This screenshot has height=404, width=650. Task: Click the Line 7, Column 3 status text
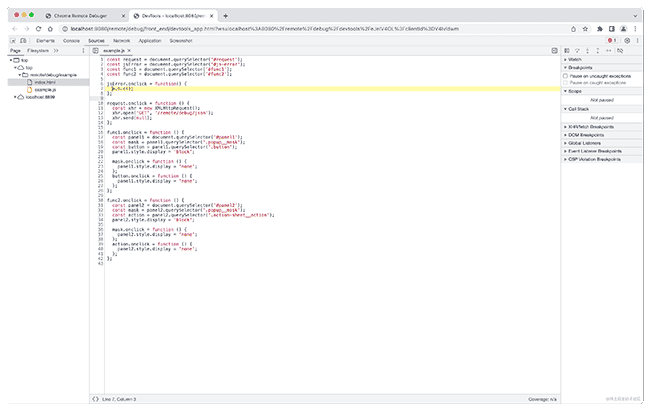pyautogui.click(x=119, y=399)
